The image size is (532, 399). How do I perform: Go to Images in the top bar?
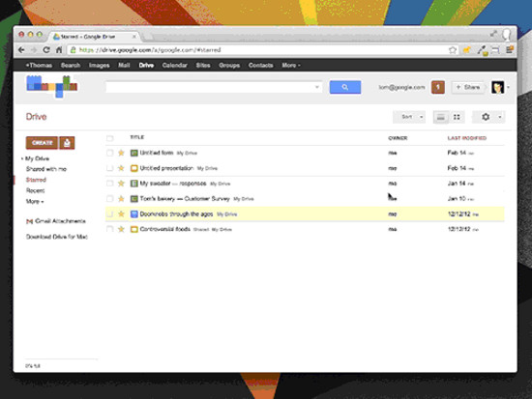[x=99, y=65]
